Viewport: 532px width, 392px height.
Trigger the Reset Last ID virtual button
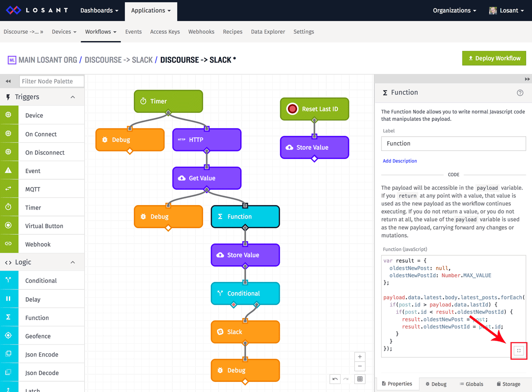pos(292,109)
